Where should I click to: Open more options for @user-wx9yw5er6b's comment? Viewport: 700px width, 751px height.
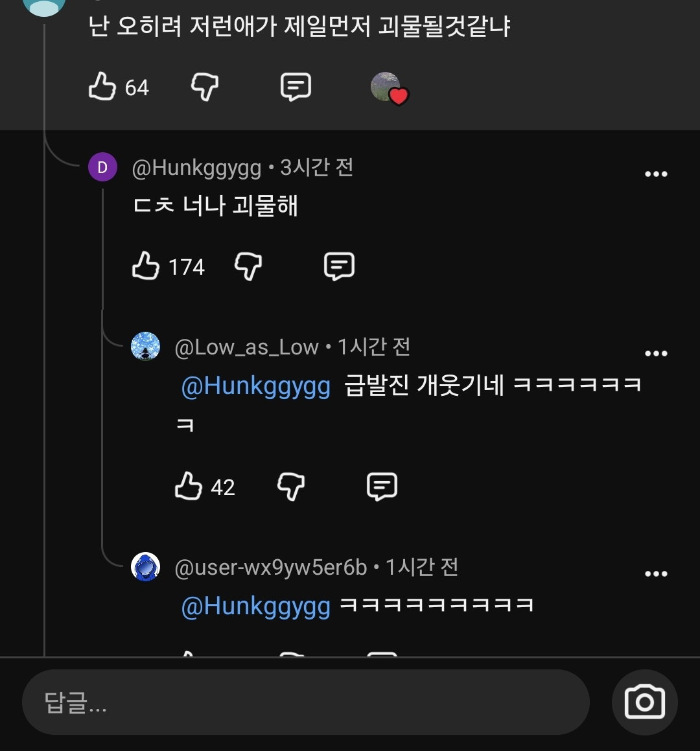[656, 574]
